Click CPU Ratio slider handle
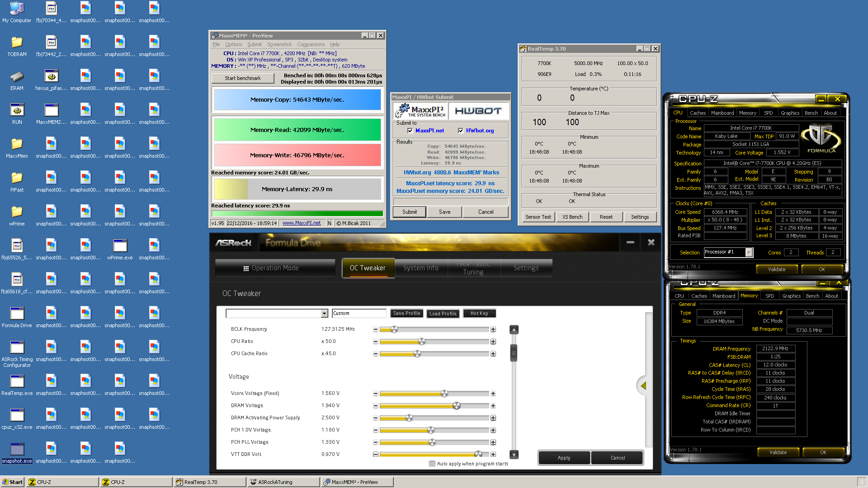Viewport: 868px width, 488px height. (422, 342)
